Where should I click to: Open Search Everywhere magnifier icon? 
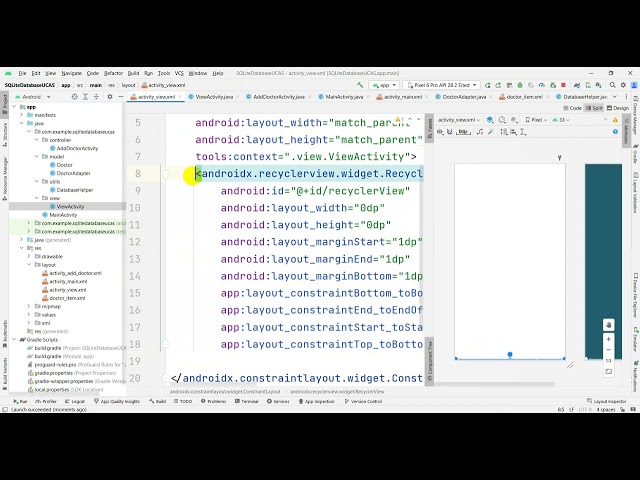pyautogui.click(x=612, y=85)
